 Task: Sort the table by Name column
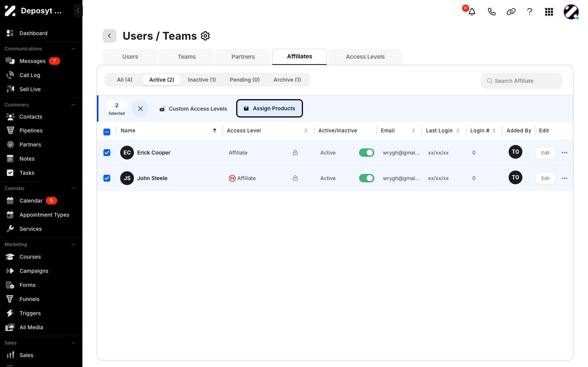click(215, 130)
